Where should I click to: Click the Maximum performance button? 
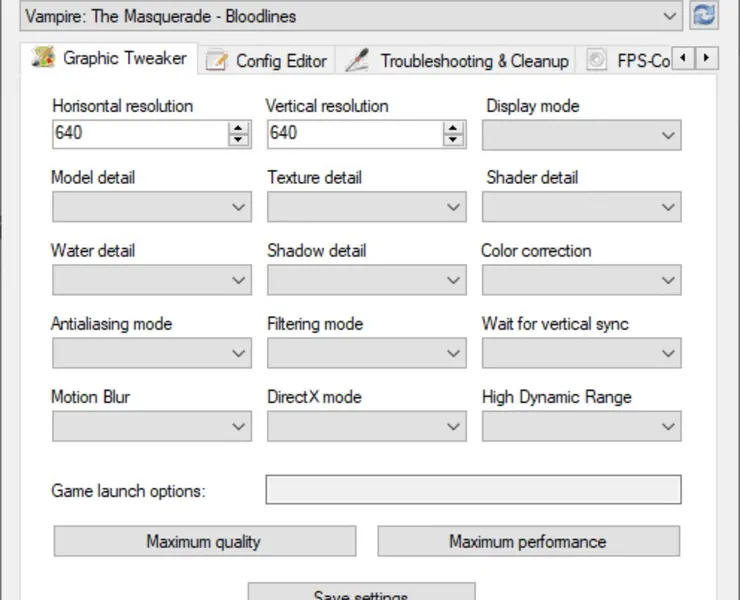point(529,541)
